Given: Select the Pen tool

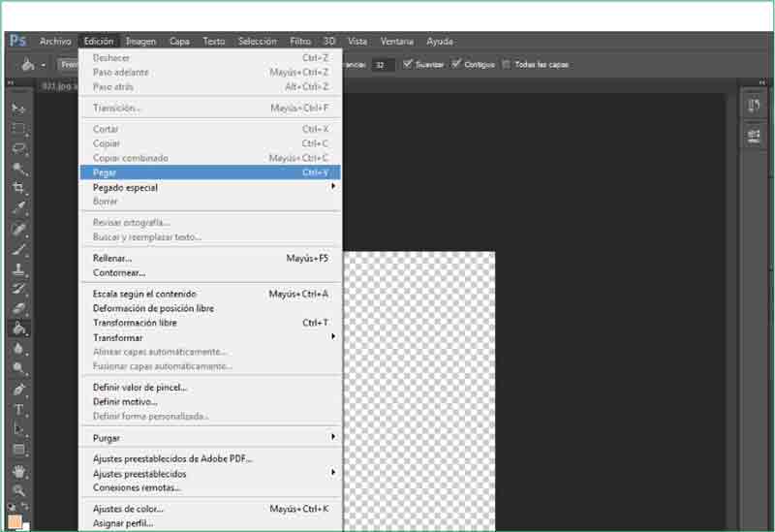Looking at the screenshot, I should (x=18, y=390).
